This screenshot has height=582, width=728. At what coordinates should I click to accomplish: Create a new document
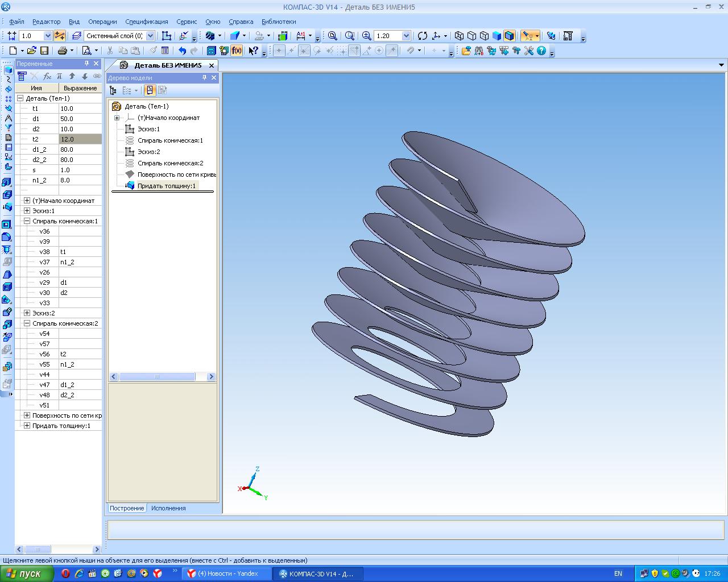coord(13,51)
